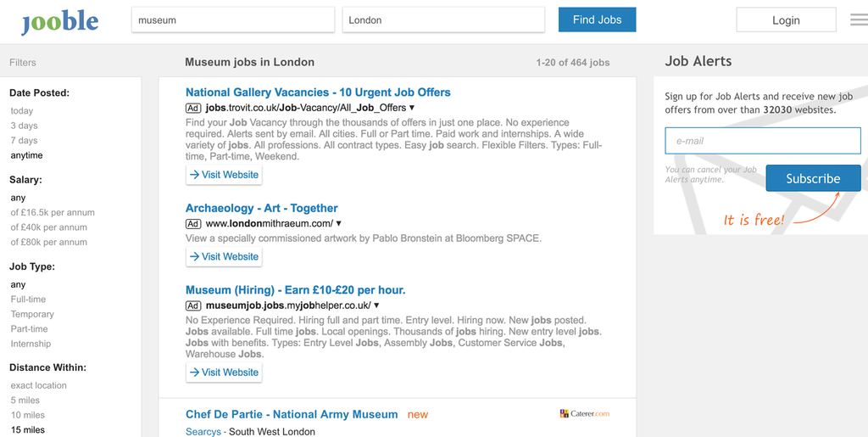
Task: Click the e-mail field for job alerts
Action: (763, 141)
